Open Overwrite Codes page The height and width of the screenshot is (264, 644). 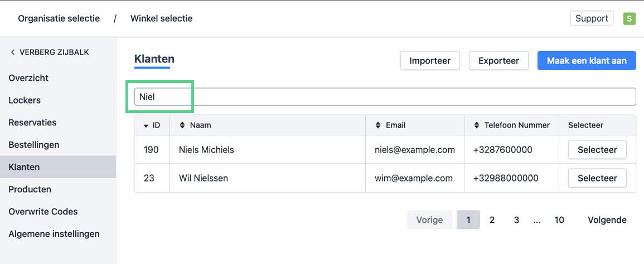pos(43,212)
